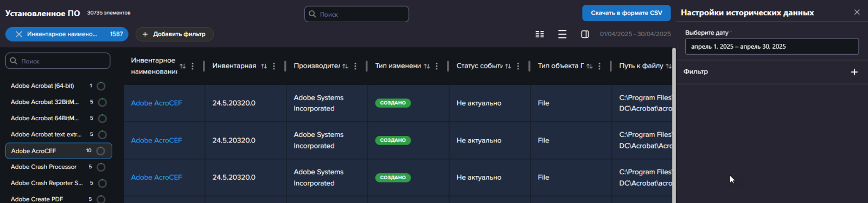Sort by Путь к файлу column
Screen dimensions: 868x203
click(668, 66)
